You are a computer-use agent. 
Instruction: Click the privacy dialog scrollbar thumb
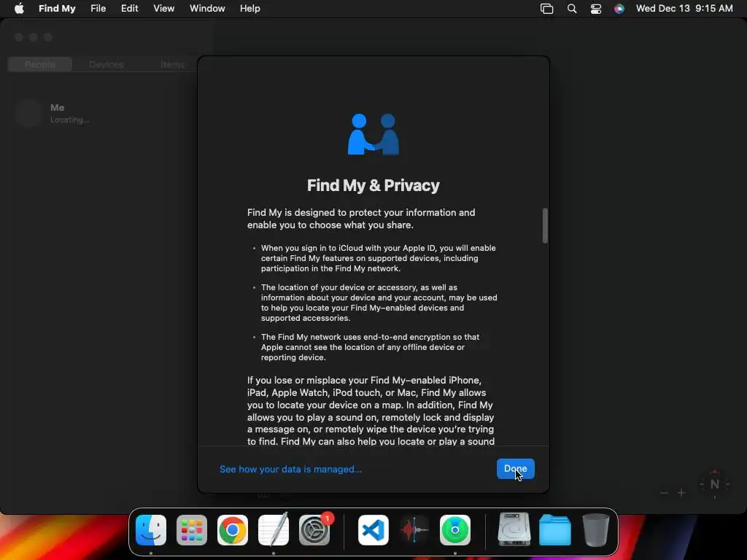545,226
